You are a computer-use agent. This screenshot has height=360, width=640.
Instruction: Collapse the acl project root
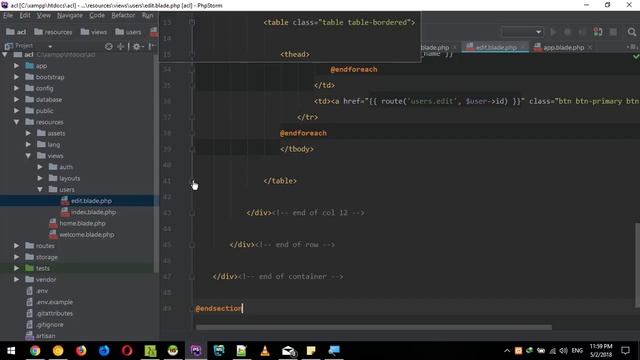[x=5, y=55]
